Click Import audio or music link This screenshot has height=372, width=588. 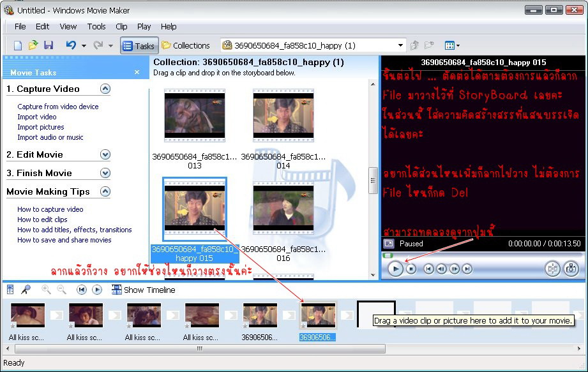point(50,137)
